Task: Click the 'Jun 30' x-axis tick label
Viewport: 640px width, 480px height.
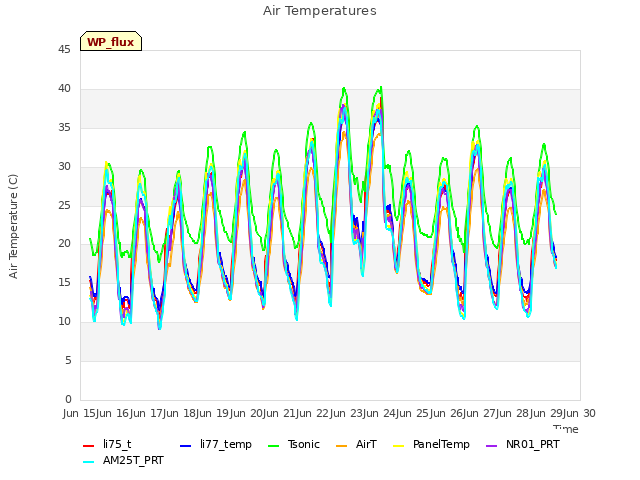Action: pyautogui.click(x=580, y=413)
